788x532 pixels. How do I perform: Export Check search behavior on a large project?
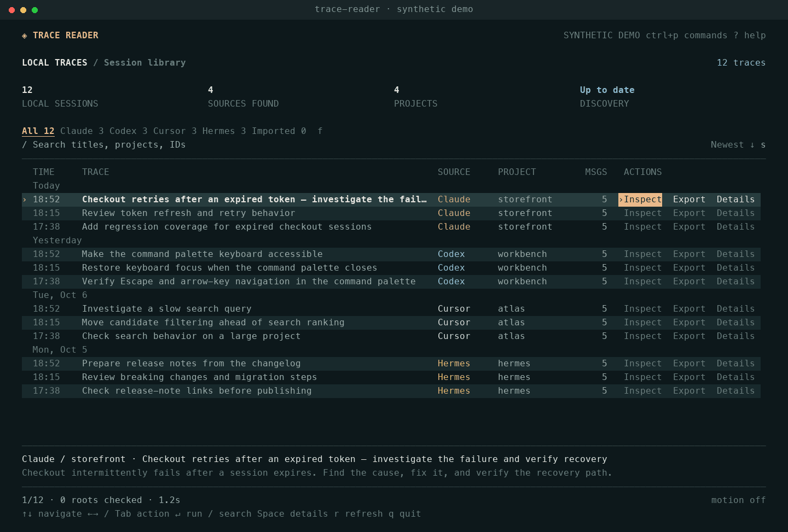pos(690,336)
